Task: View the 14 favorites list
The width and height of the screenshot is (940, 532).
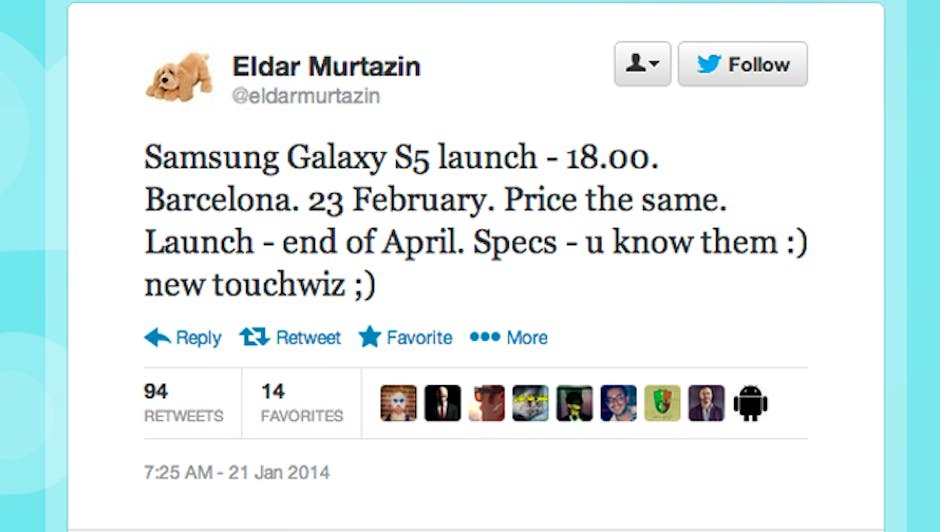Action: [301, 403]
